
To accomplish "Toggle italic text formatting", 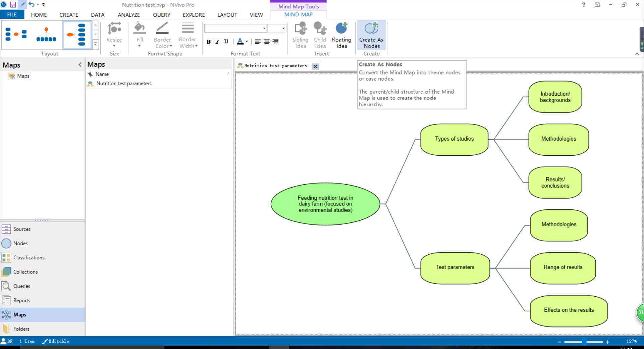I will tap(217, 42).
